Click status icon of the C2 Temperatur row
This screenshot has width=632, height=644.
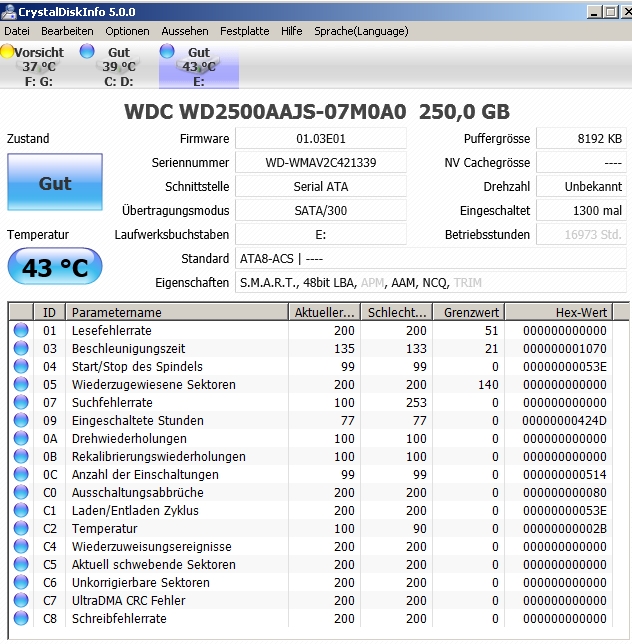21,529
